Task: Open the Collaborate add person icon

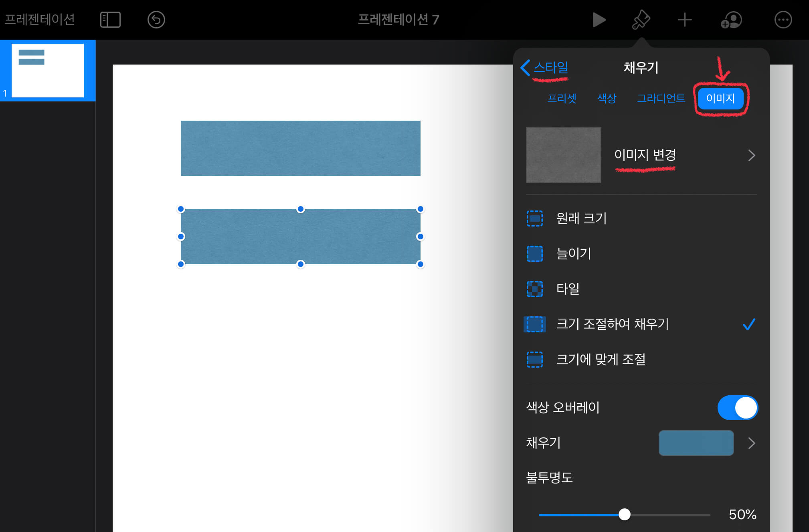Action: point(731,20)
